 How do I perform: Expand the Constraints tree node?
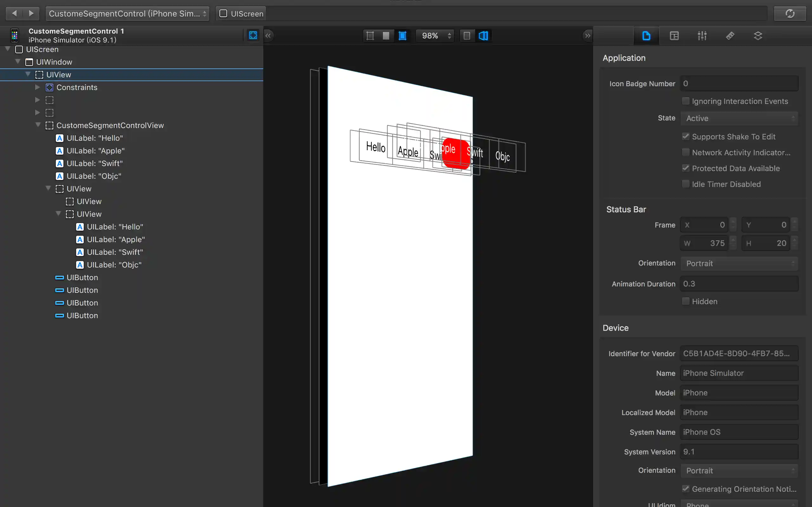tap(37, 87)
